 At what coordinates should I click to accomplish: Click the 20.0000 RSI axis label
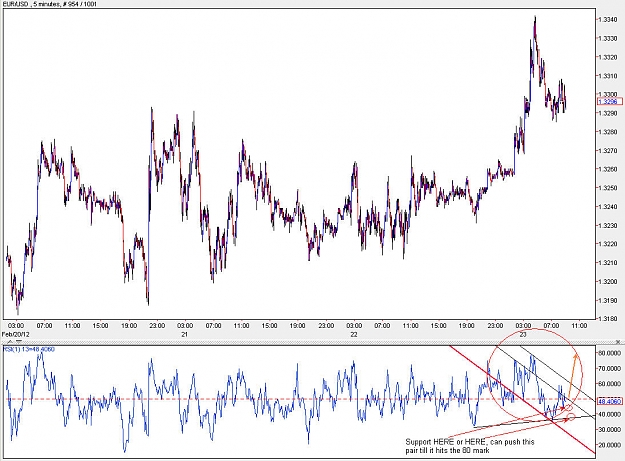tap(610, 445)
